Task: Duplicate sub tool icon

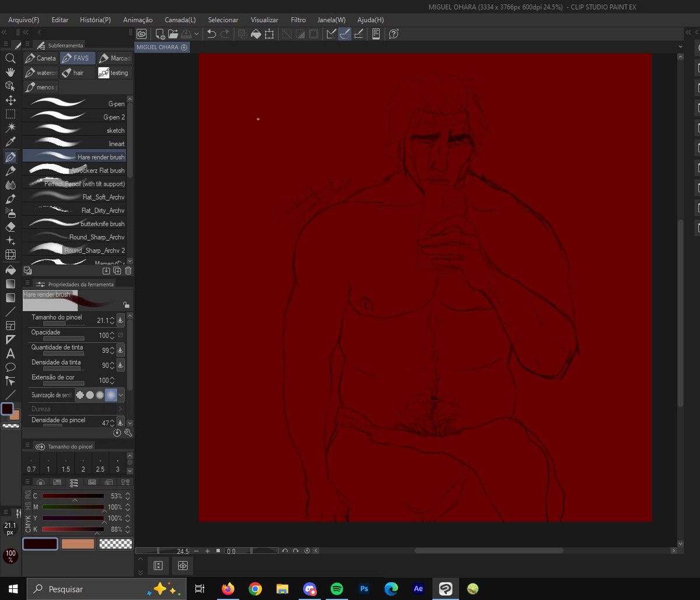Action: pyautogui.click(x=117, y=271)
